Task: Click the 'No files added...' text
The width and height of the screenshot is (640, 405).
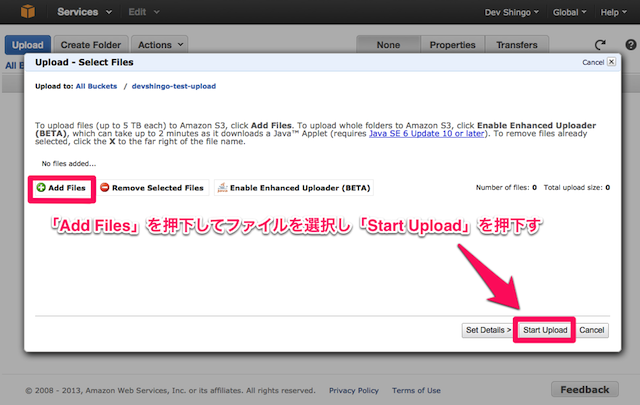Action: [x=69, y=164]
